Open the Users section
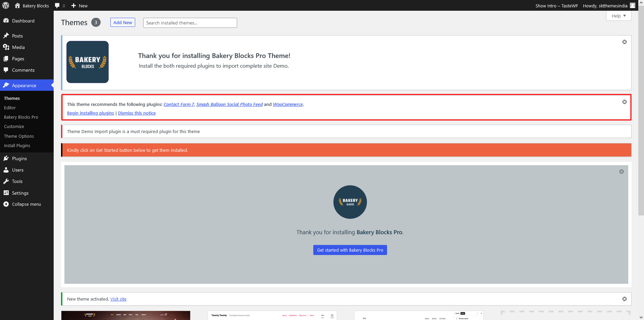Screen dimensions: 644x320 click(17, 170)
